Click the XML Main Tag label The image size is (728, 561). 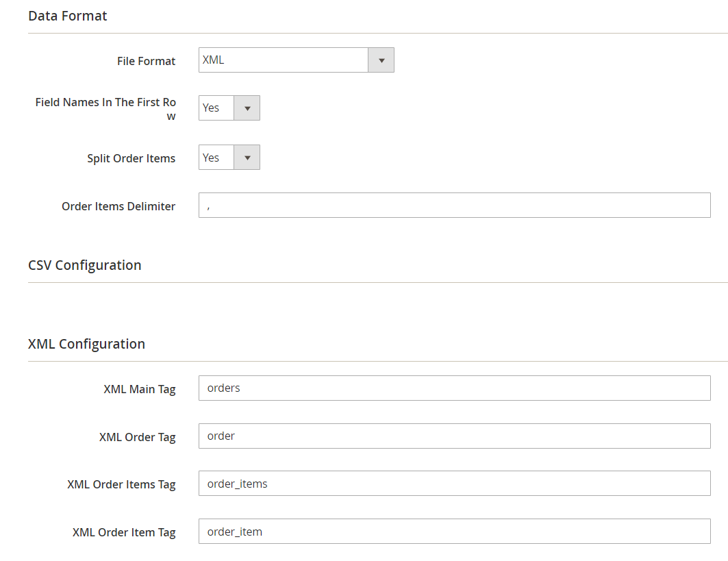pyautogui.click(x=139, y=390)
